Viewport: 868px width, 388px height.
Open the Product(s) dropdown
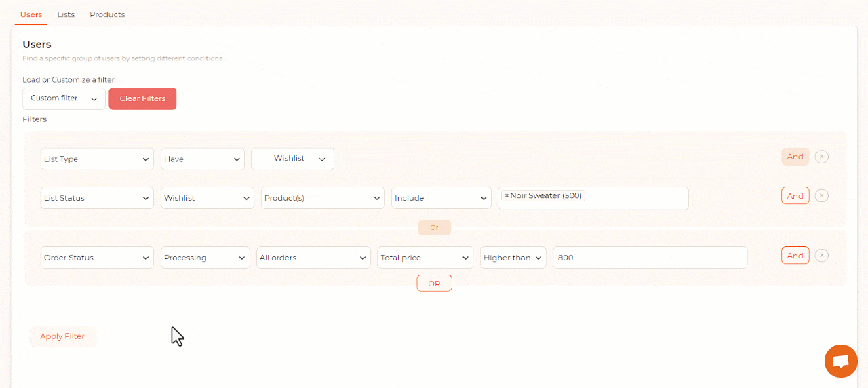point(323,198)
